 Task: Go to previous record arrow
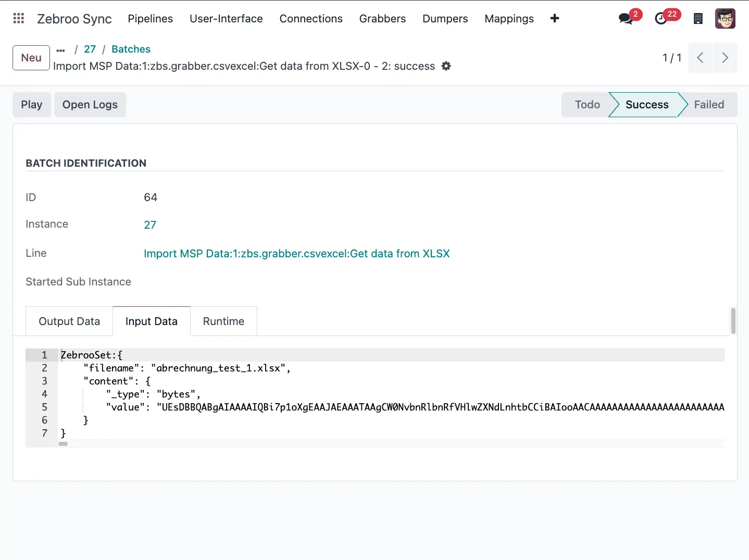pos(701,58)
